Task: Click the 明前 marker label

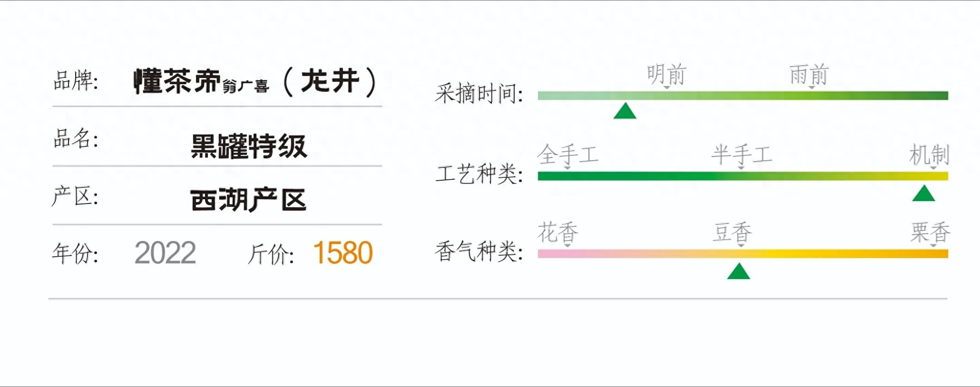Action: (666, 75)
